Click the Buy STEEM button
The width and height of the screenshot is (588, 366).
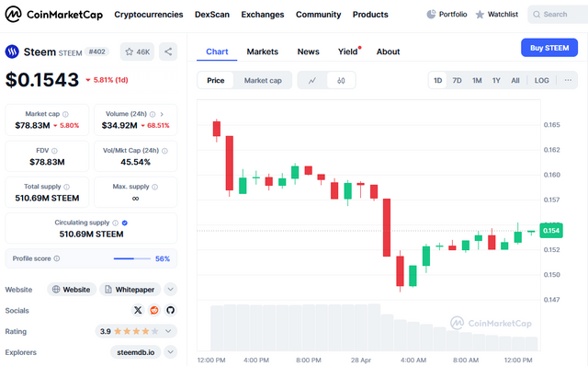click(x=549, y=48)
